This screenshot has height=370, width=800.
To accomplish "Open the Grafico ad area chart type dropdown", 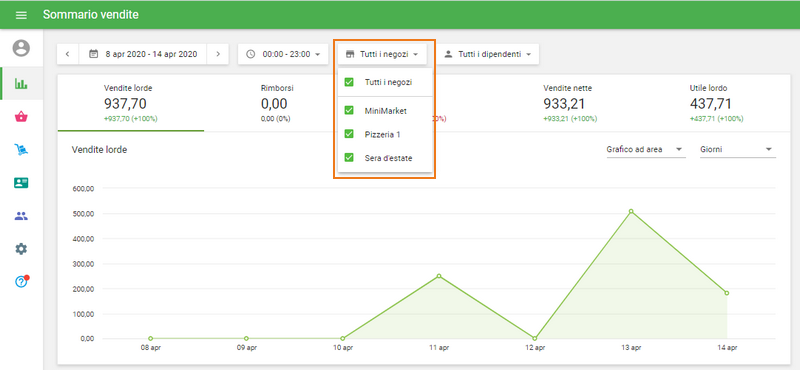I will tap(645, 150).
